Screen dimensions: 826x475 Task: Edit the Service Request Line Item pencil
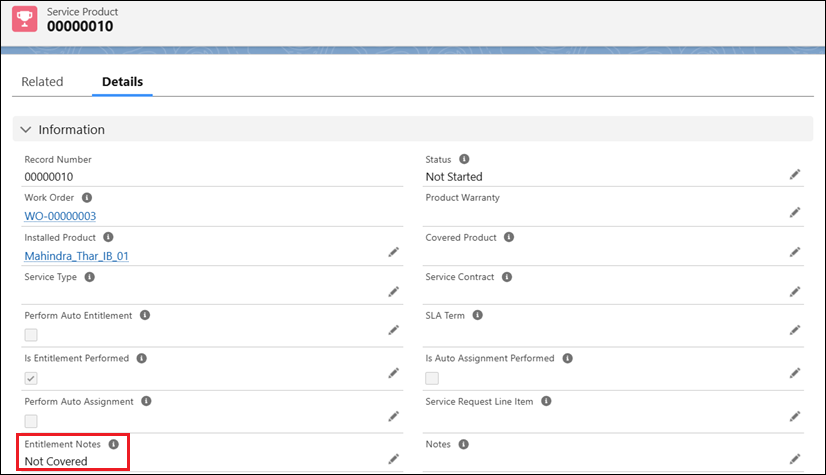coord(795,416)
